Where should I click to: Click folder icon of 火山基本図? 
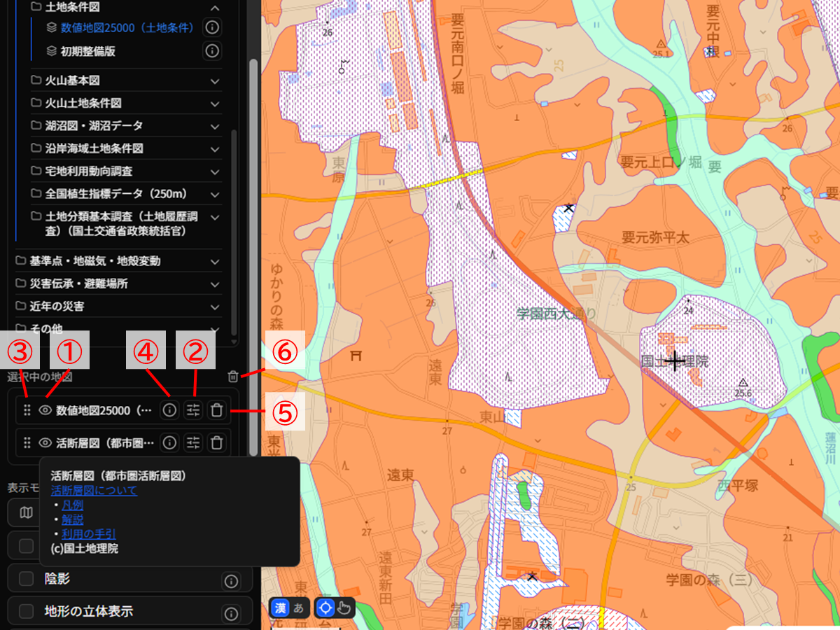pyautogui.click(x=36, y=80)
